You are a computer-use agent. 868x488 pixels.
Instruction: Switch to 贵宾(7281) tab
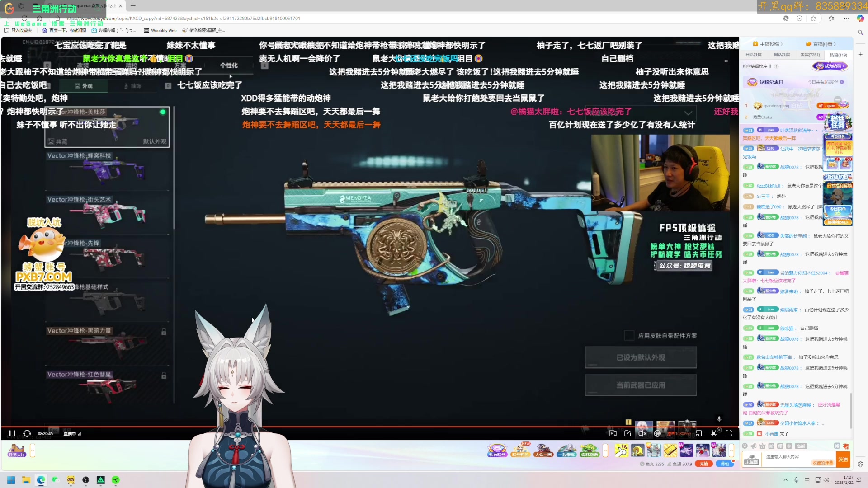click(810, 55)
